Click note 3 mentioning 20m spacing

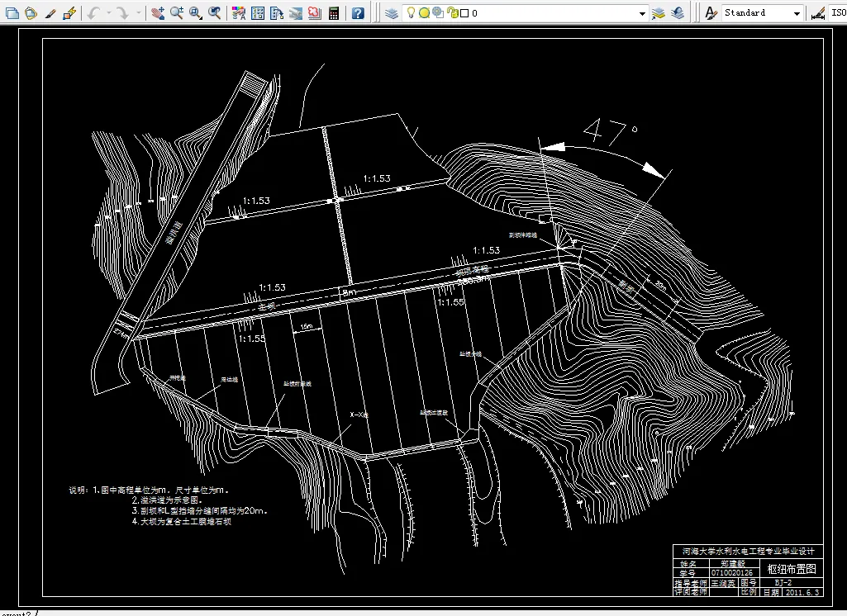pyautogui.click(x=199, y=511)
